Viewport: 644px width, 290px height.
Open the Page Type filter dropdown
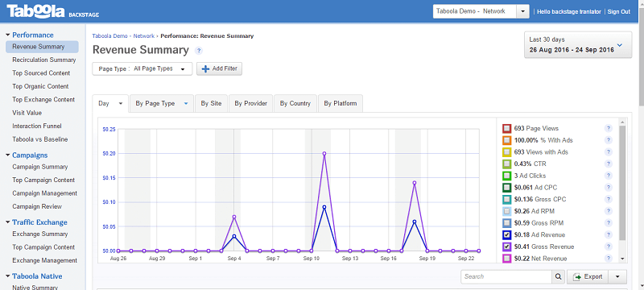pos(142,69)
